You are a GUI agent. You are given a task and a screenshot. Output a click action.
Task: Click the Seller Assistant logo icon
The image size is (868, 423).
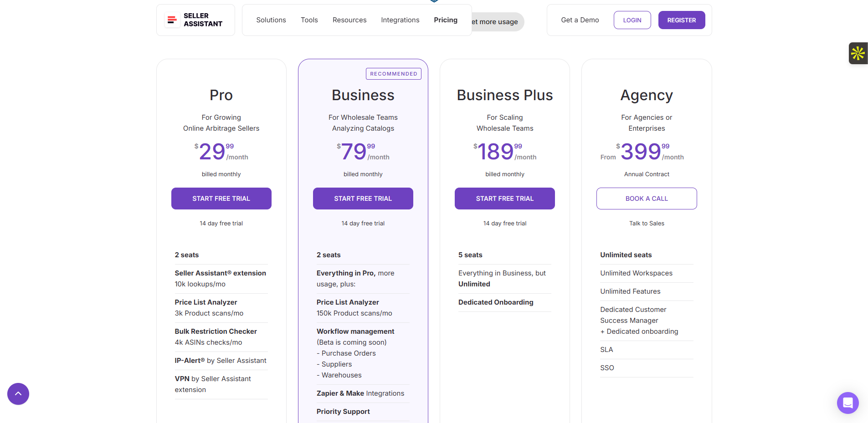(x=172, y=20)
